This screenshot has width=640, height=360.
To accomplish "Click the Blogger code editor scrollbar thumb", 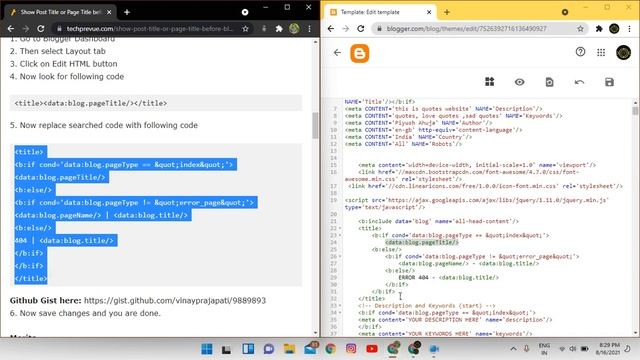I will pyautogui.click(x=635, y=111).
